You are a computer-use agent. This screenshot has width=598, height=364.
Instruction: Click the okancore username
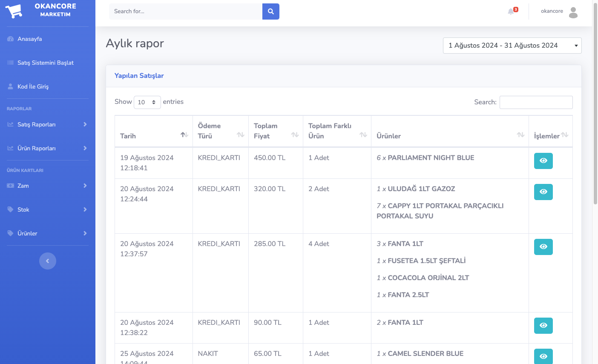pos(552,11)
